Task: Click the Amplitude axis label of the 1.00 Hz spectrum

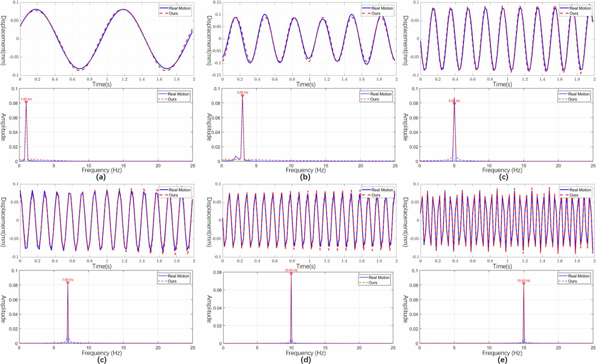Action: coord(4,127)
